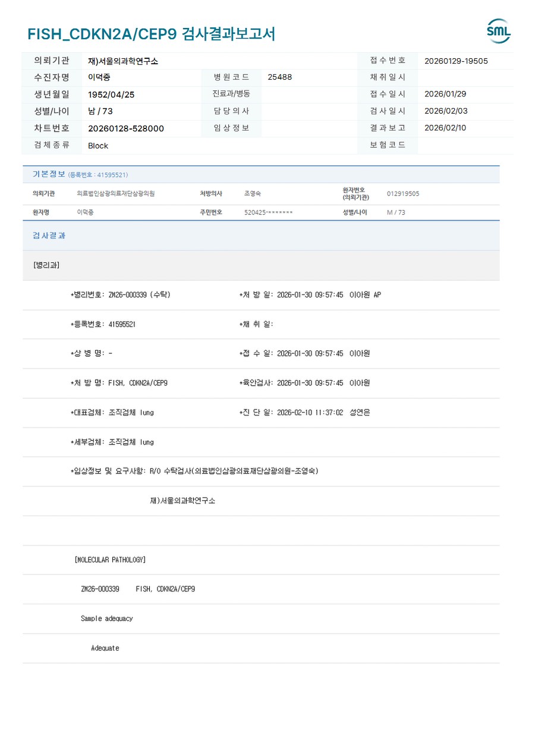
Task: Click the 검체종류 value Block
Action: [98, 146]
